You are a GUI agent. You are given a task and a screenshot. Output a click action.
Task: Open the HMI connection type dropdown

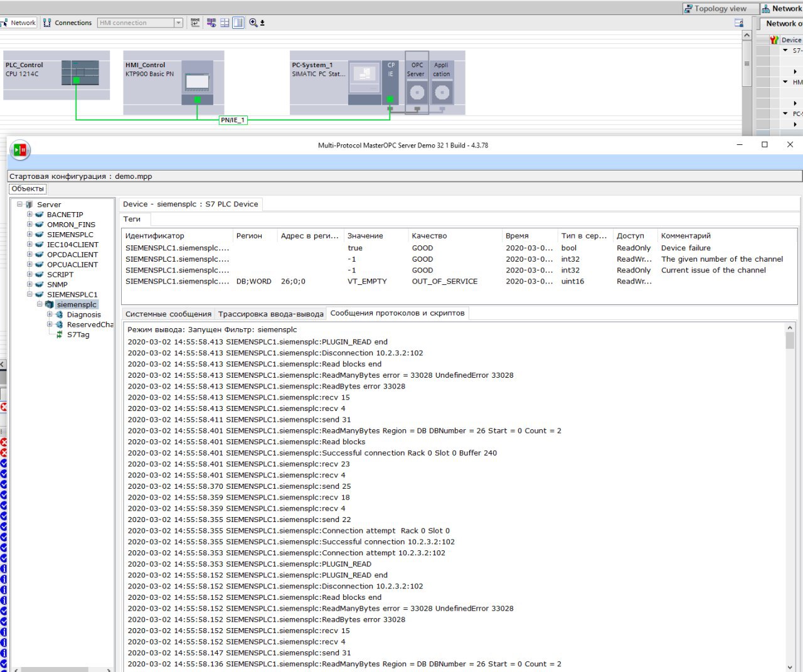pos(178,23)
